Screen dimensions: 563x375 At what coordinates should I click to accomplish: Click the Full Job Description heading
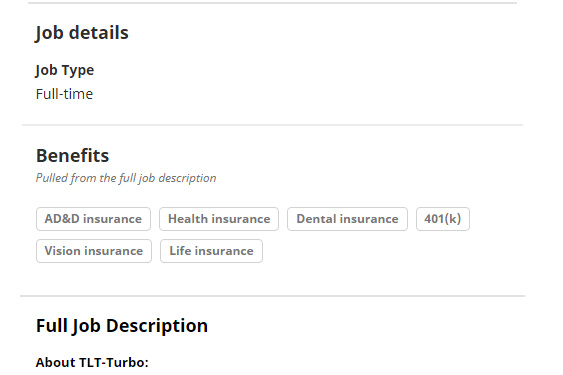122,326
